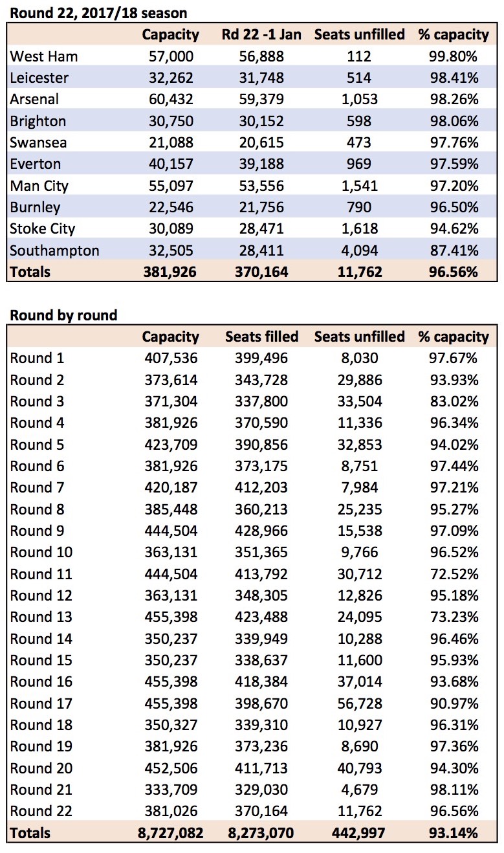Select Man City's % capacity 97.20%
This screenshot has height=853, width=504.
(454, 186)
